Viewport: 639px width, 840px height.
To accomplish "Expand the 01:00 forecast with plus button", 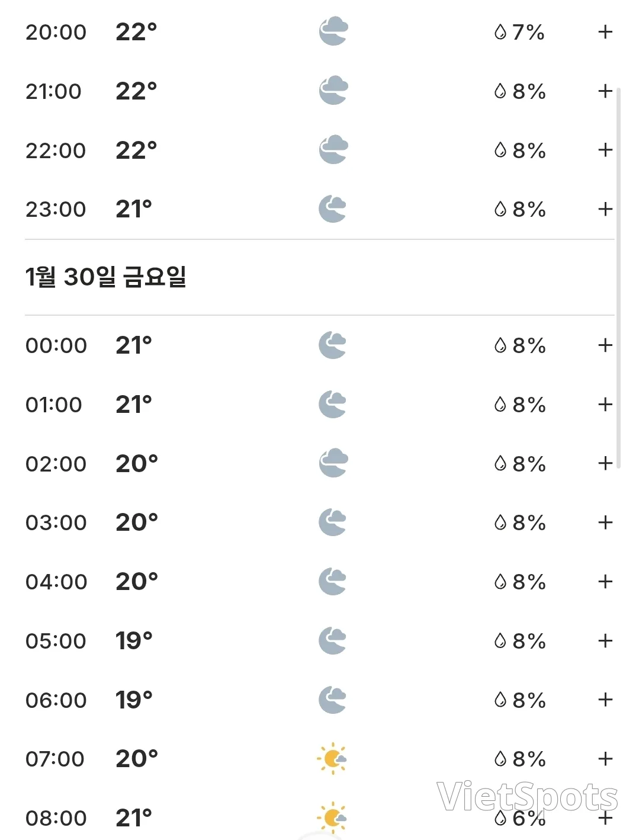I will [x=605, y=405].
